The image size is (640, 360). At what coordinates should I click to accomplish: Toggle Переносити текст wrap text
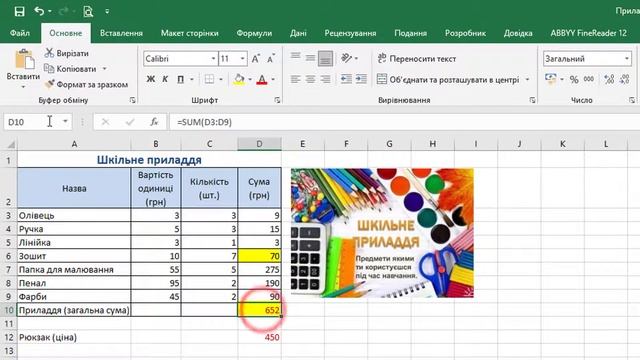(416, 58)
